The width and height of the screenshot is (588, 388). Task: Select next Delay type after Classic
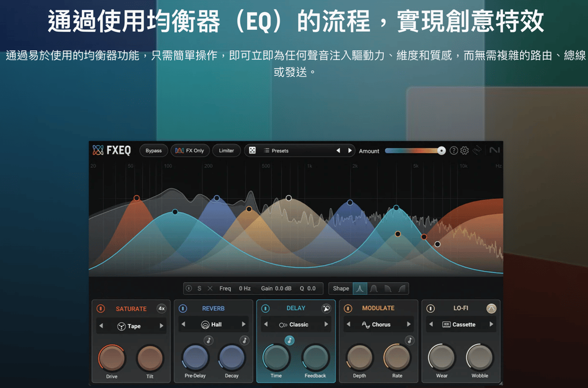pyautogui.click(x=326, y=324)
